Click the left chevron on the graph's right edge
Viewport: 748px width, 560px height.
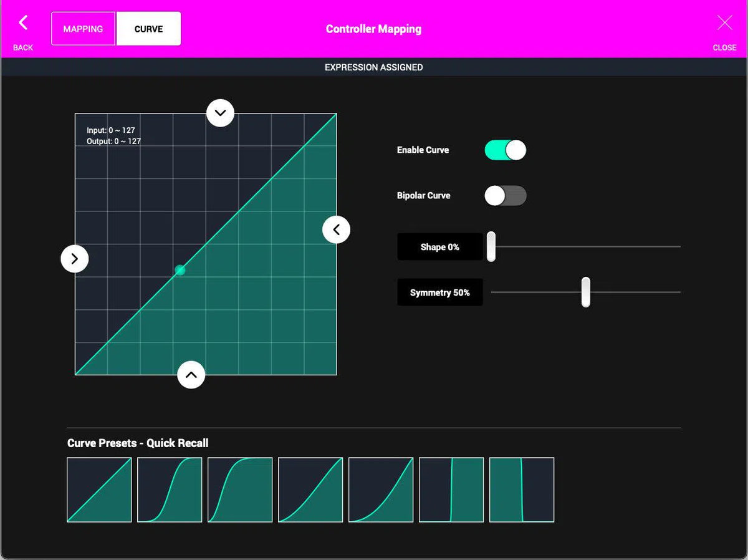coord(337,229)
